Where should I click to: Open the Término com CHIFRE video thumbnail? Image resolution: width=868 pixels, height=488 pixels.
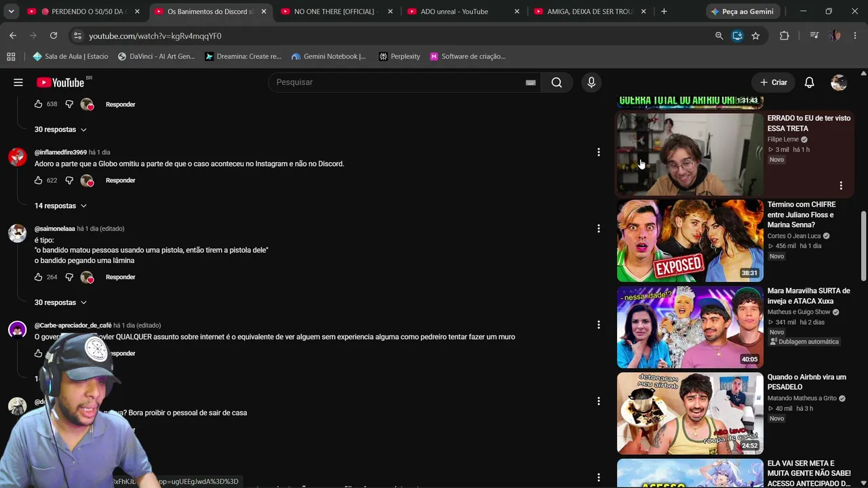click(690, 241)
